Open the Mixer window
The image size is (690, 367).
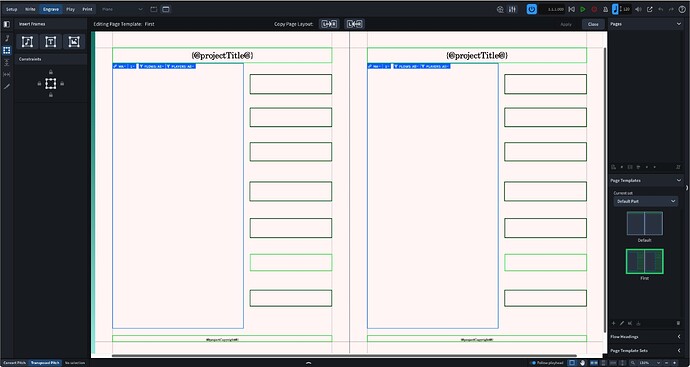tap(512, 9)
